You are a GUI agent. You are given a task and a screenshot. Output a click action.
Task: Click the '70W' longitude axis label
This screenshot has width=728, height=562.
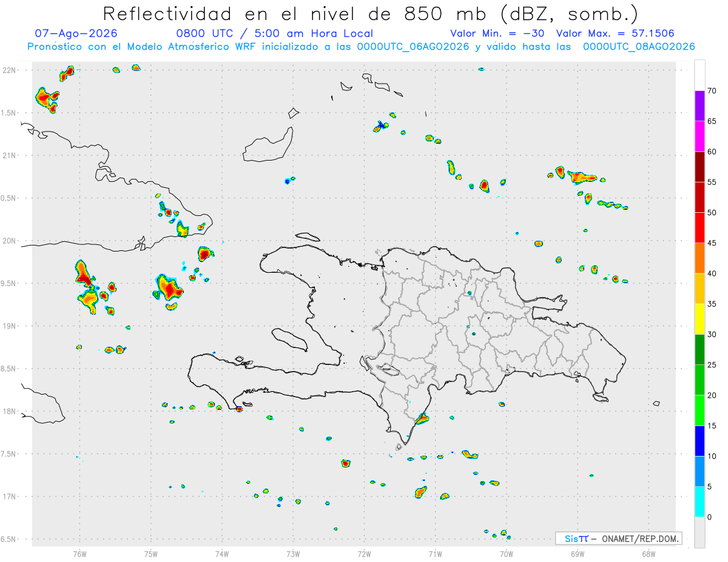tap(507, 554)
